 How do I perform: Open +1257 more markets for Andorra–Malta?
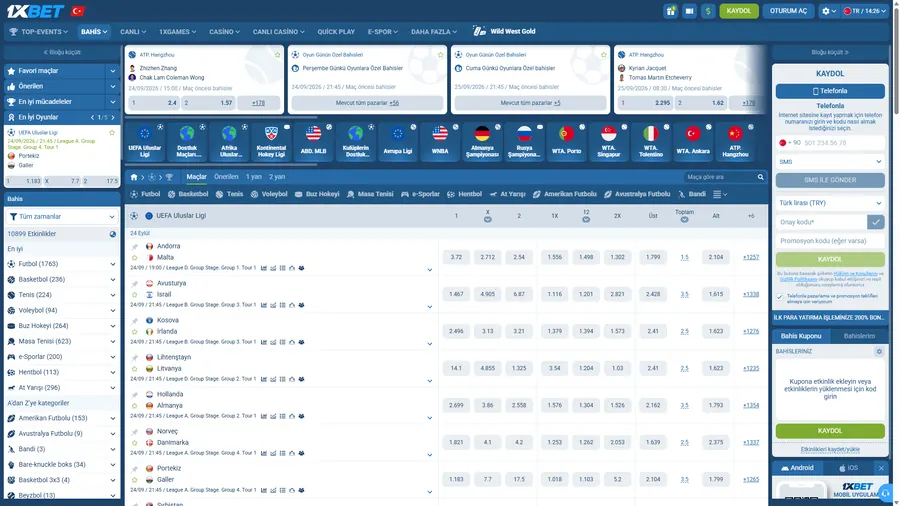click(x=751, y=257)
